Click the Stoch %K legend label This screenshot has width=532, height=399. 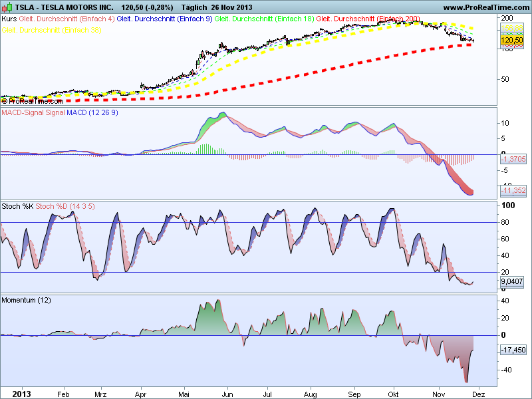pyautogui.click(x=17, y=206)
